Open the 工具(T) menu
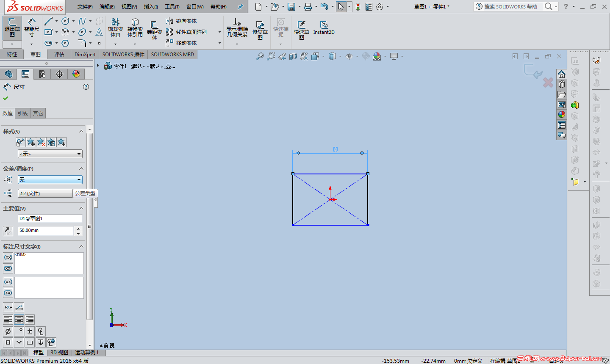Viewport: 610px width, 364px height. 172,7
